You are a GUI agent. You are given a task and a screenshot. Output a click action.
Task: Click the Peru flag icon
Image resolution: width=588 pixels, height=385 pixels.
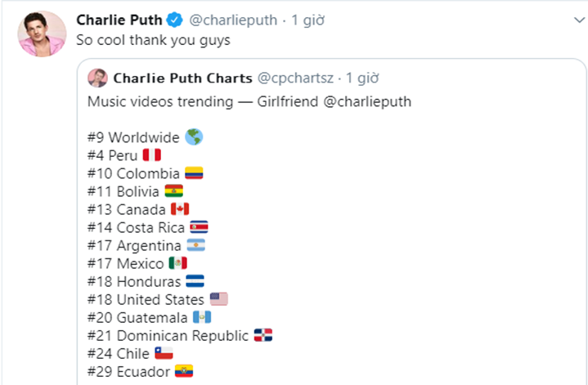tap(151, 155)
